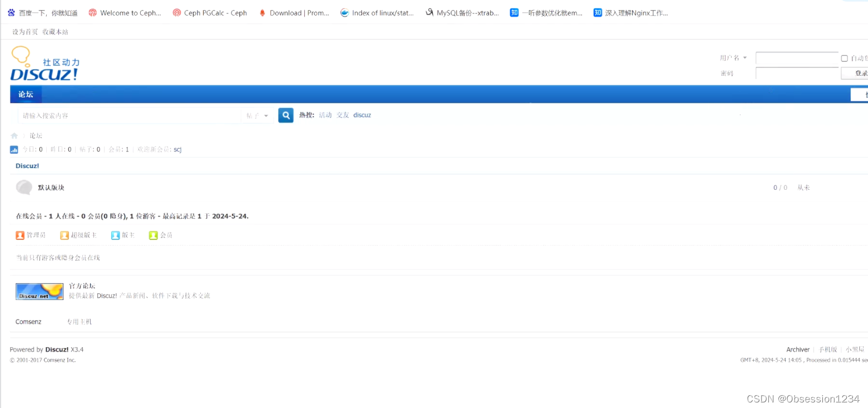Screen dimensions: 868x408
Task: Click the Discuz! logo
Action: pos(45,64)
